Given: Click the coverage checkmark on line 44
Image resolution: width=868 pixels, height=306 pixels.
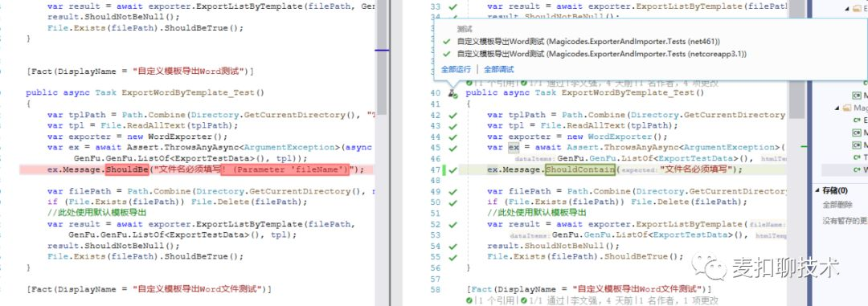Looking at the screenshot, I should (452, 137).
